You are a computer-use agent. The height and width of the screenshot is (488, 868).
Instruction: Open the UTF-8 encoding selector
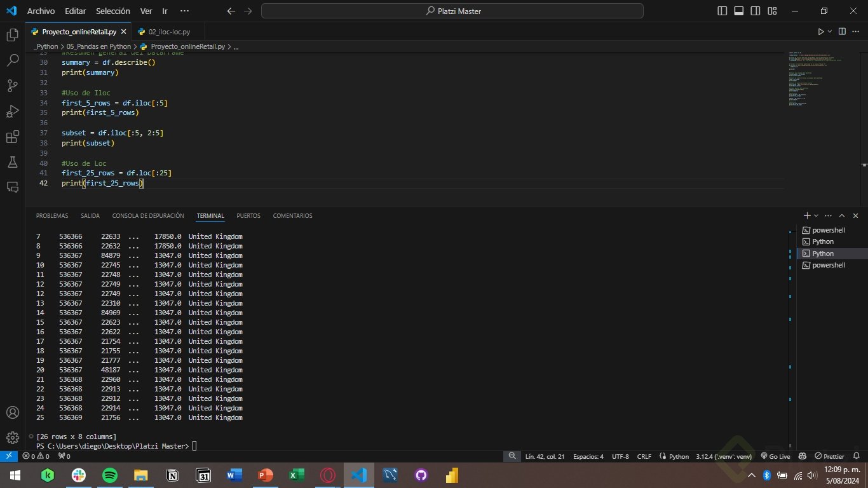point(620,456)
